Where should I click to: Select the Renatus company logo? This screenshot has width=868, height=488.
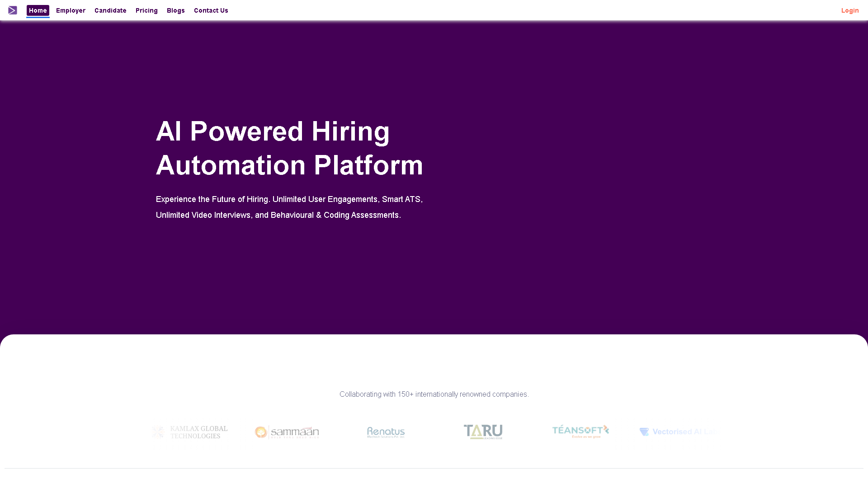tap(386, 432)
